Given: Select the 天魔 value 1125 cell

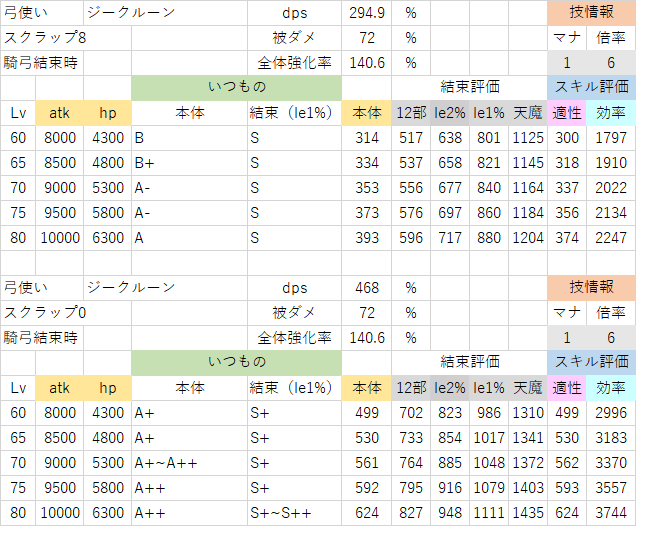Looking at the screenshot, I should pos(528,138).
